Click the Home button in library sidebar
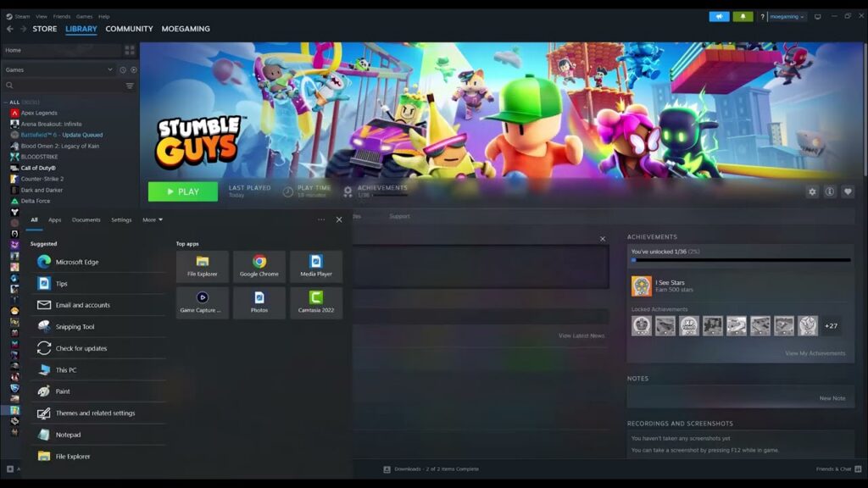The width and height of the screenshot is (868, 488). (62, 50)
